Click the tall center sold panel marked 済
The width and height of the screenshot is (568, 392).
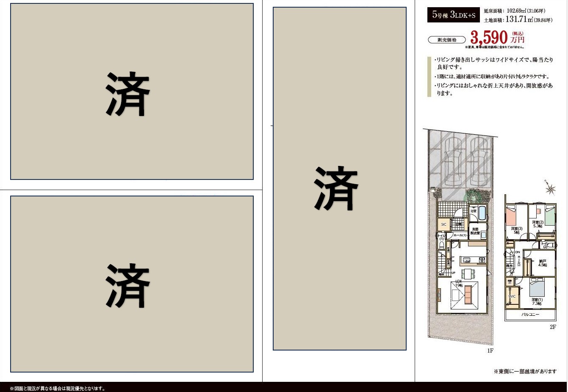[x=339, y=179]
